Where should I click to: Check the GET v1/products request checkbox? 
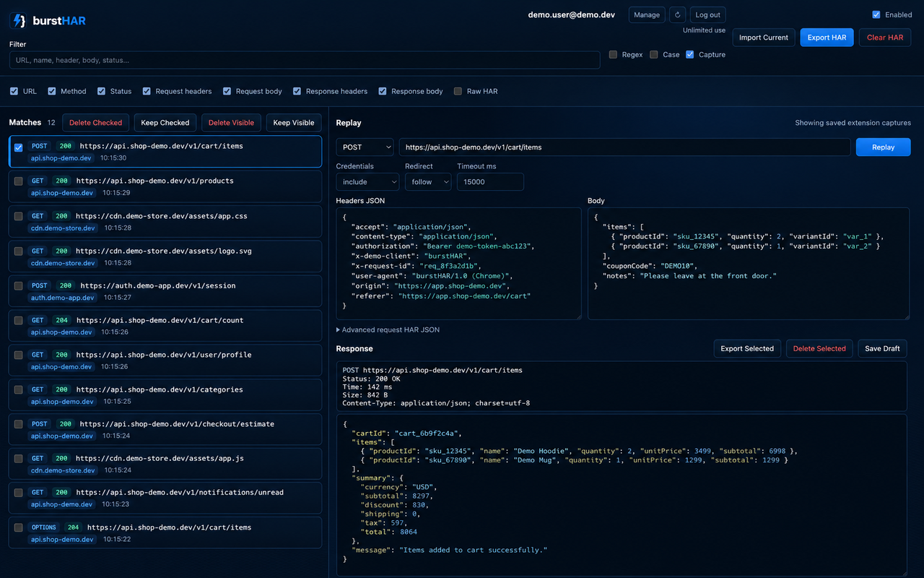19,181
